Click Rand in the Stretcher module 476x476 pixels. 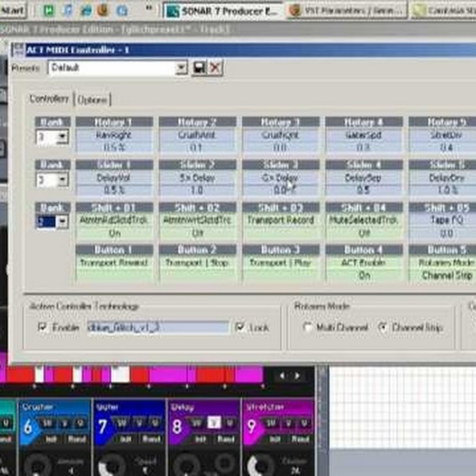pyautogui.click(x=300, y=439)
